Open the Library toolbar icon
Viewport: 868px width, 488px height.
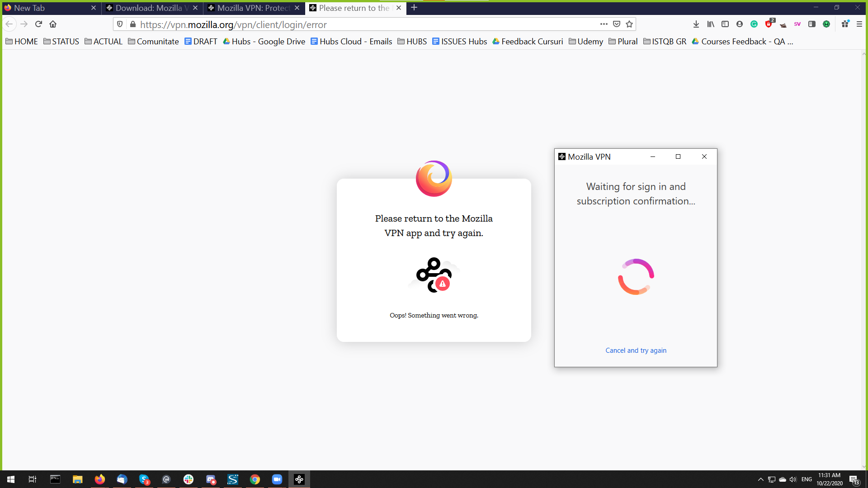711,24
